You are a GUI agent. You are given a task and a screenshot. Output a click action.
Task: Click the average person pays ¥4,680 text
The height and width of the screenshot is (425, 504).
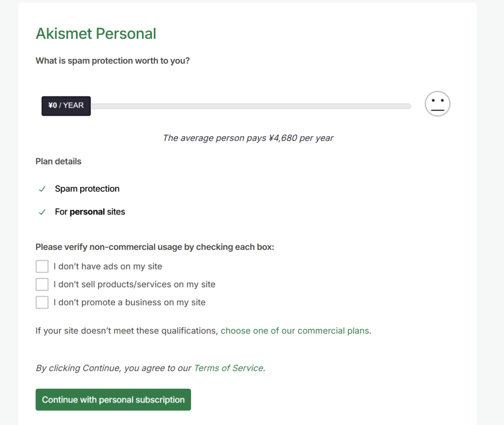248,138
